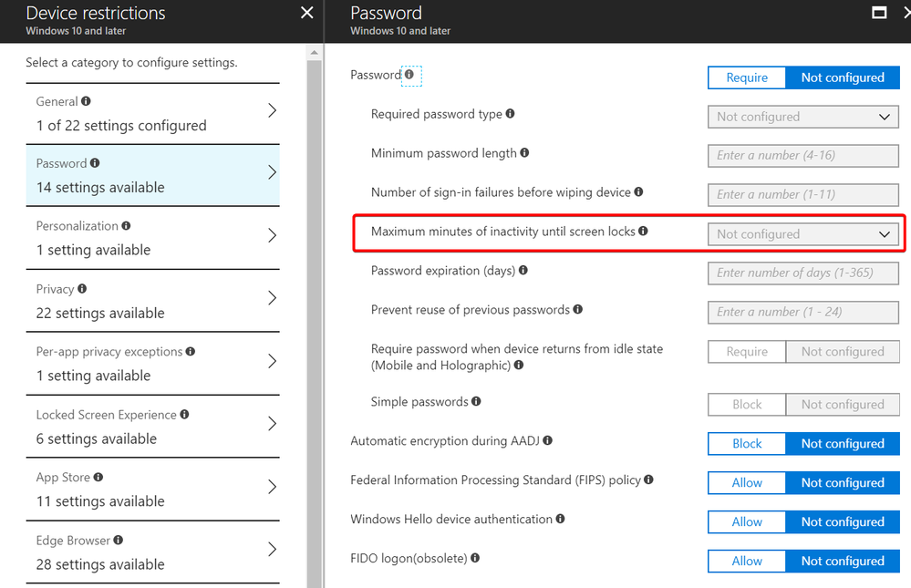Click info icon beside Required password type

pos(510,114)
